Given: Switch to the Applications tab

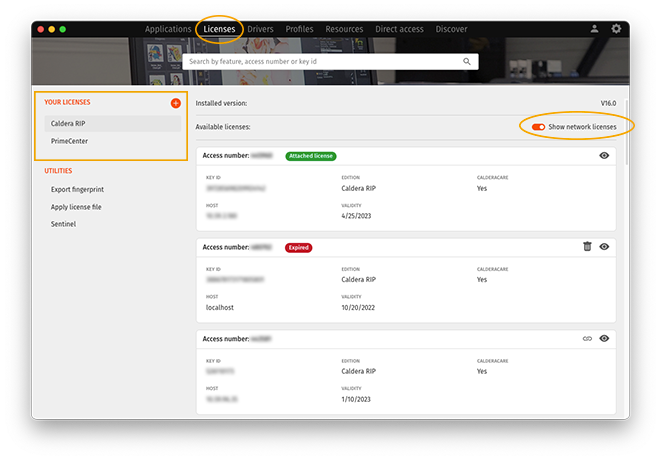Looking at the screenshot, I should point(168,29).
